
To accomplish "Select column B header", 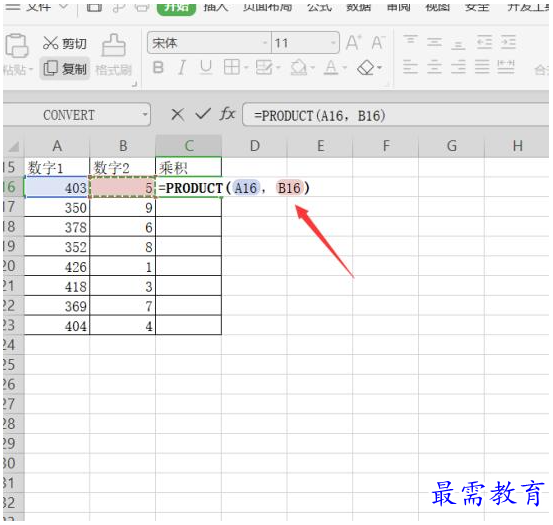I will pos(123,146).
